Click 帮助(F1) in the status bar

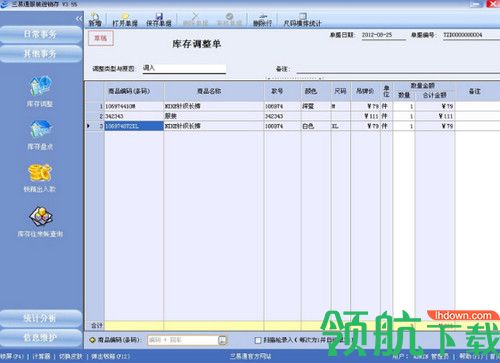[x=470, y=356]
